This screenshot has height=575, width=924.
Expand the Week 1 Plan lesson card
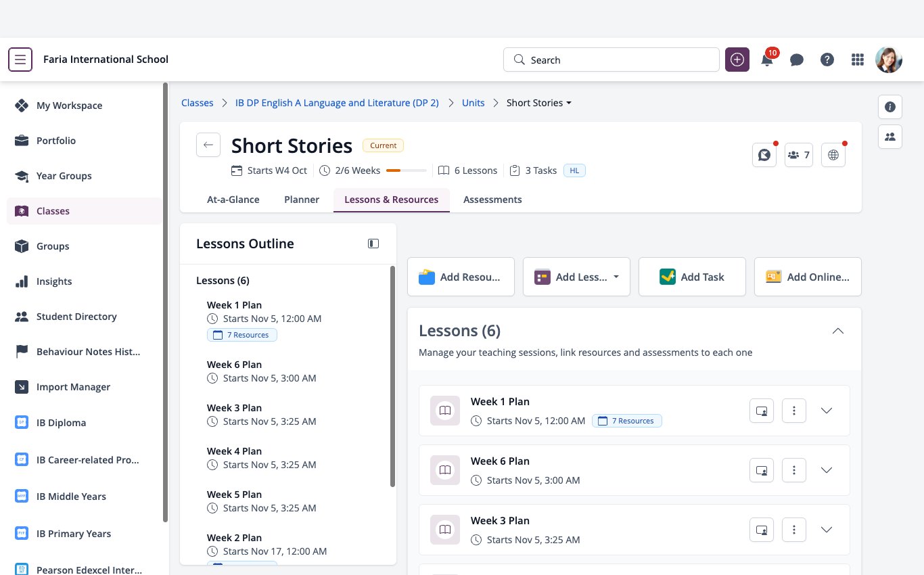(827, 411)
